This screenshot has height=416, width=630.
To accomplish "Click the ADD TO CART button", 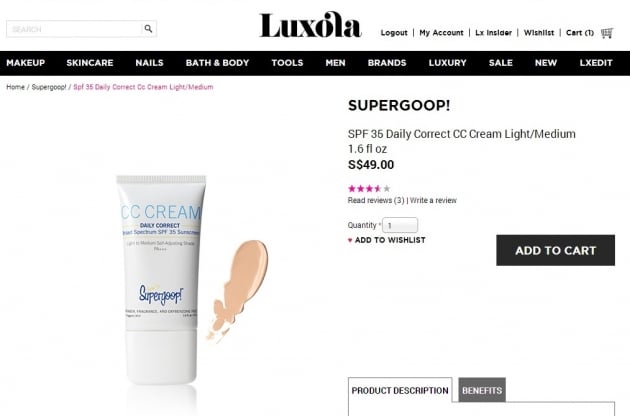I will [555, 250].
